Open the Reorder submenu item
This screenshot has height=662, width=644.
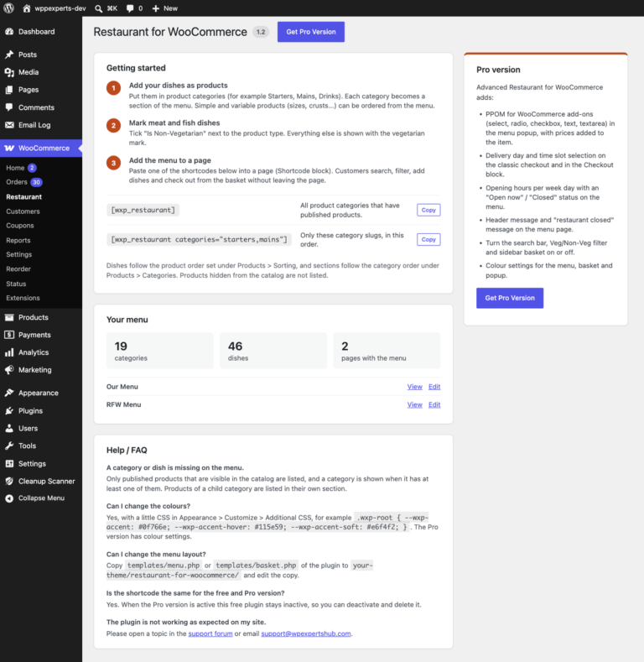[18, 269]
